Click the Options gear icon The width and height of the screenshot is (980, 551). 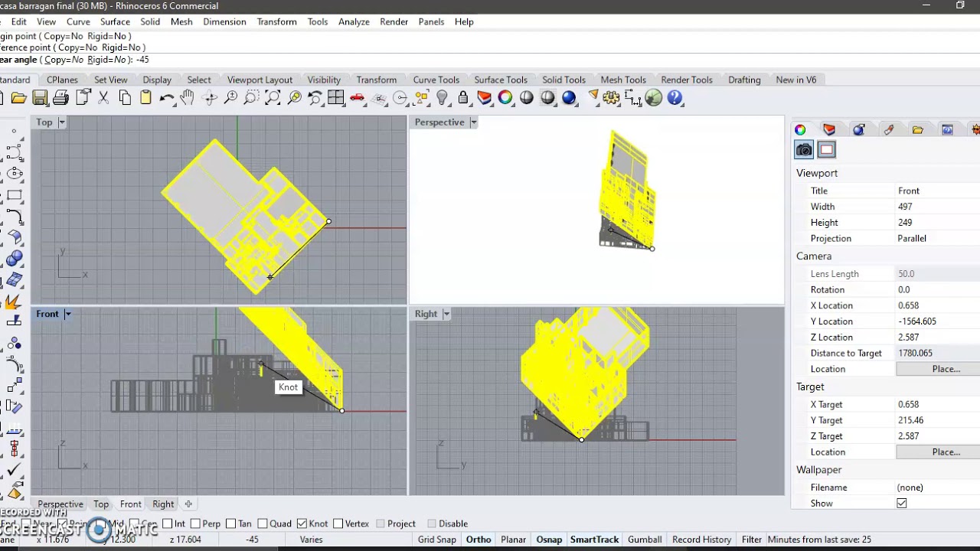pos(611,98)
